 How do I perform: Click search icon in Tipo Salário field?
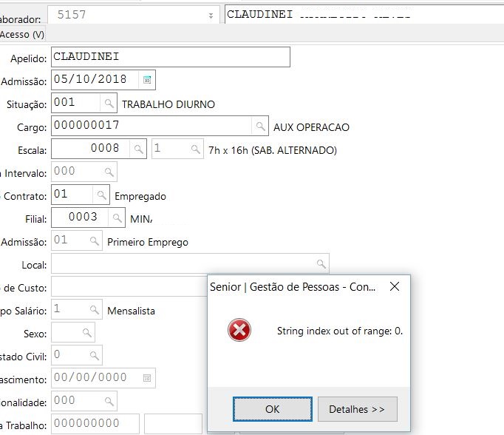[x=94, y=310]
